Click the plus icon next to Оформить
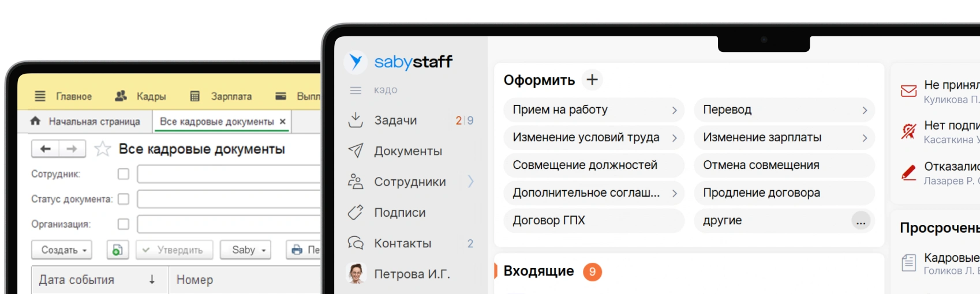The image size is (980, 294). 592,80
